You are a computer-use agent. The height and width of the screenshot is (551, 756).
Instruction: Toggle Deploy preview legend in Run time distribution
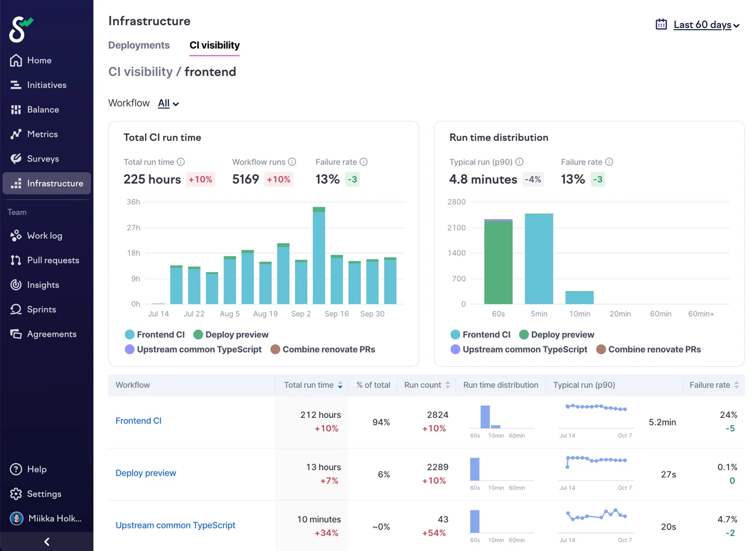[x=557, y=334]
